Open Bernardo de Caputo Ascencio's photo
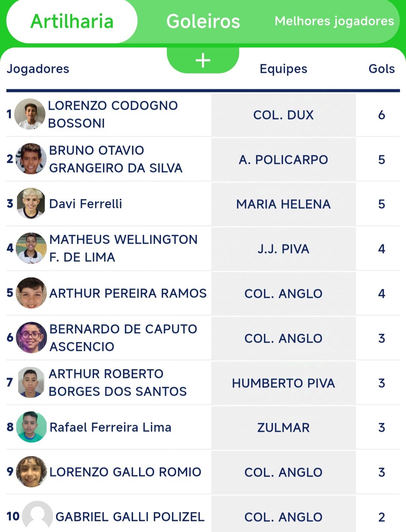 point(32,337)
